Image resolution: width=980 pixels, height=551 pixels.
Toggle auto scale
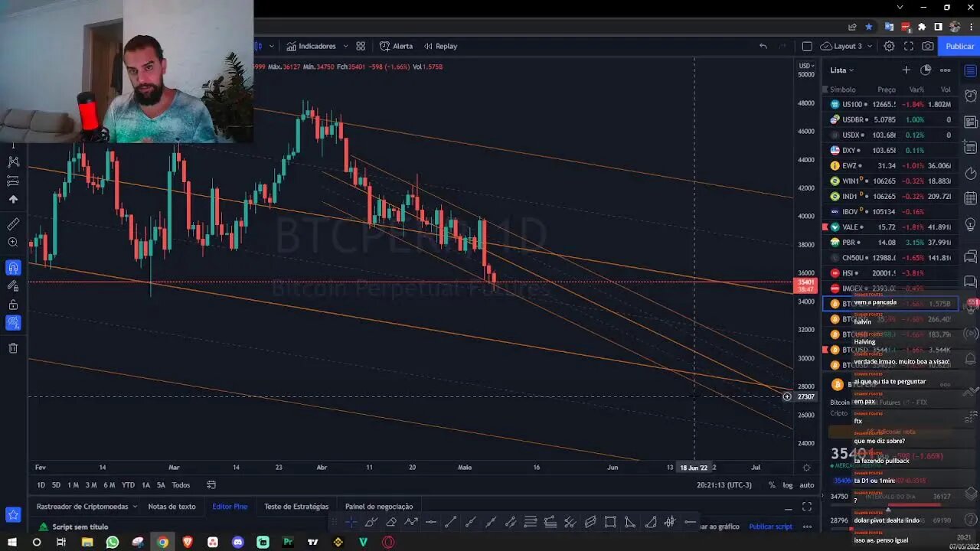click(x=807, y=485)
